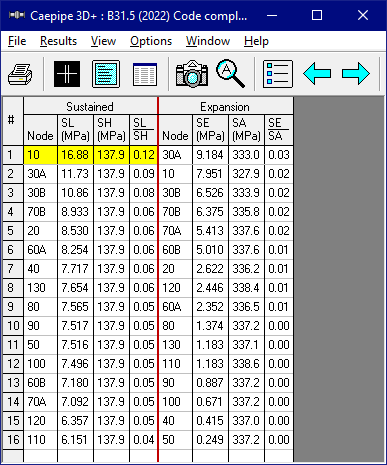Screen dimensions: 387x465
Task: Maximize the Caepipe 3D+ window
Action: (x=317, y=15)
